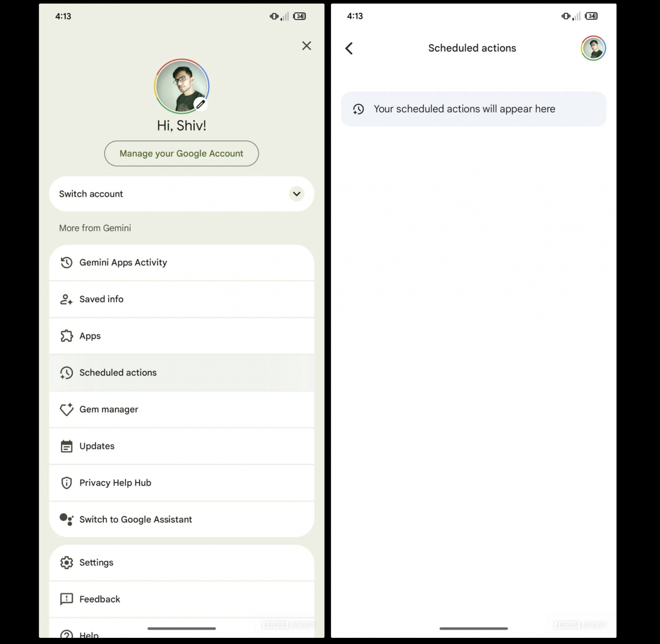Tap Manage your Google Account button
660x644 pixels.
click(x=181, y=153)
